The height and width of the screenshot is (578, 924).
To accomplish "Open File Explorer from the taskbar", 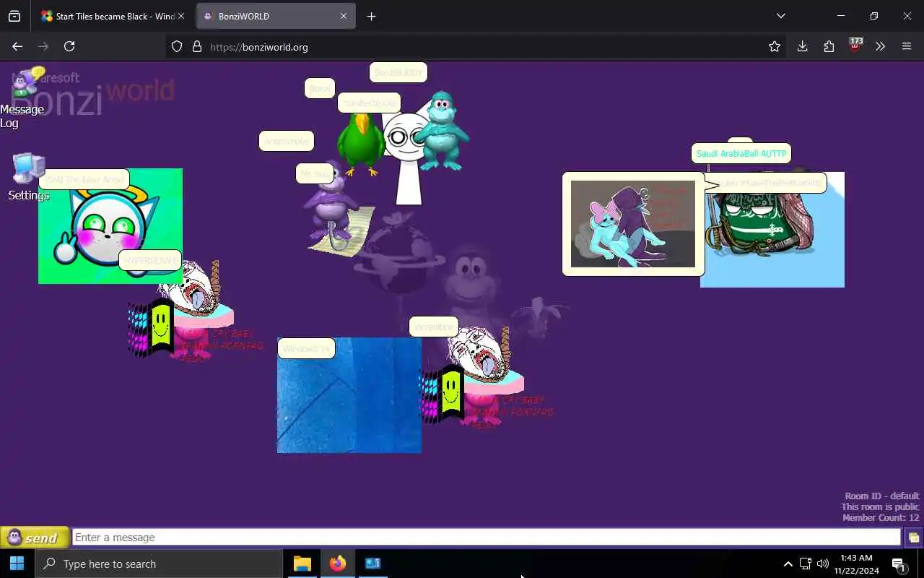I will point(302,564).
